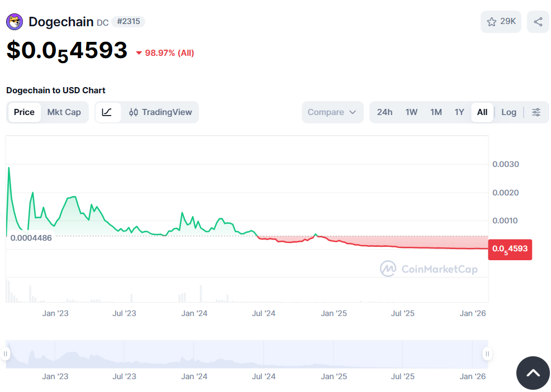Image resolution: width=551 pixels, height=392 pixels.
Task: Switch chart to Mkt Cap
Action: [64, 112]
